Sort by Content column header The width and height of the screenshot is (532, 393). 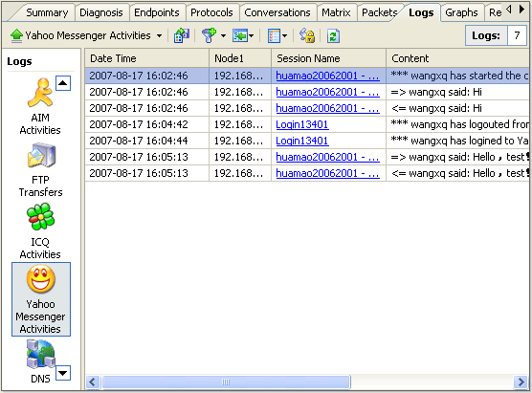tap(457, 58)
